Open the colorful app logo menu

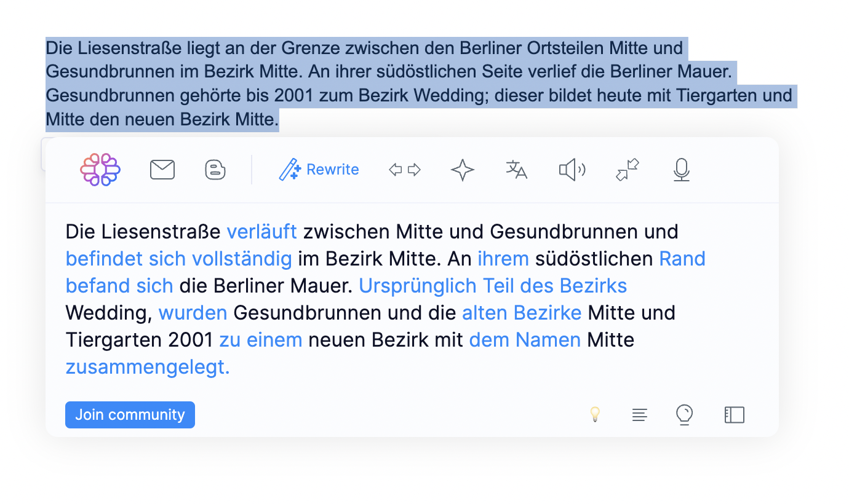100,170
